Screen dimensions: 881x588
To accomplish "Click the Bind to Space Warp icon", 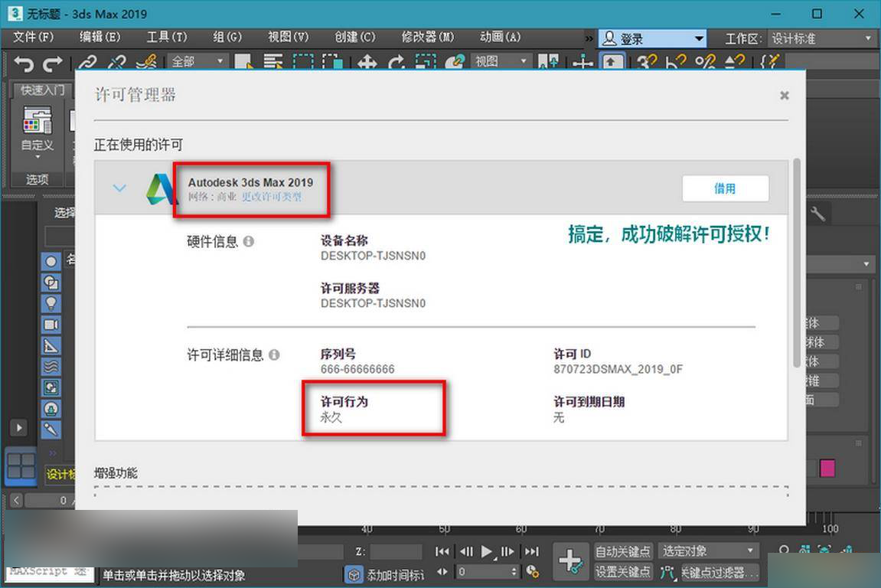I will click(x=146, y=63).
